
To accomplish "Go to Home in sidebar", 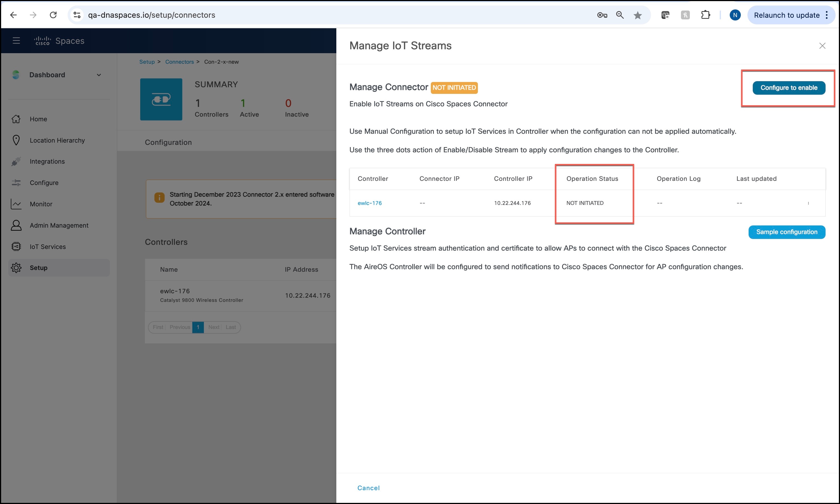I will [x=38, y=119].
